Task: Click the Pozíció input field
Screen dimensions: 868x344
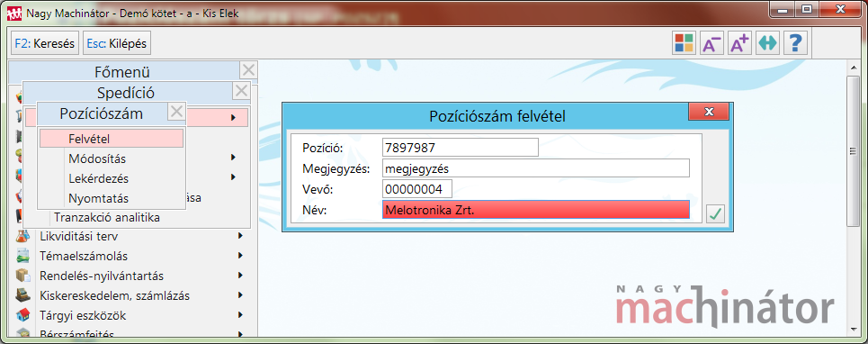Action: 460,148
